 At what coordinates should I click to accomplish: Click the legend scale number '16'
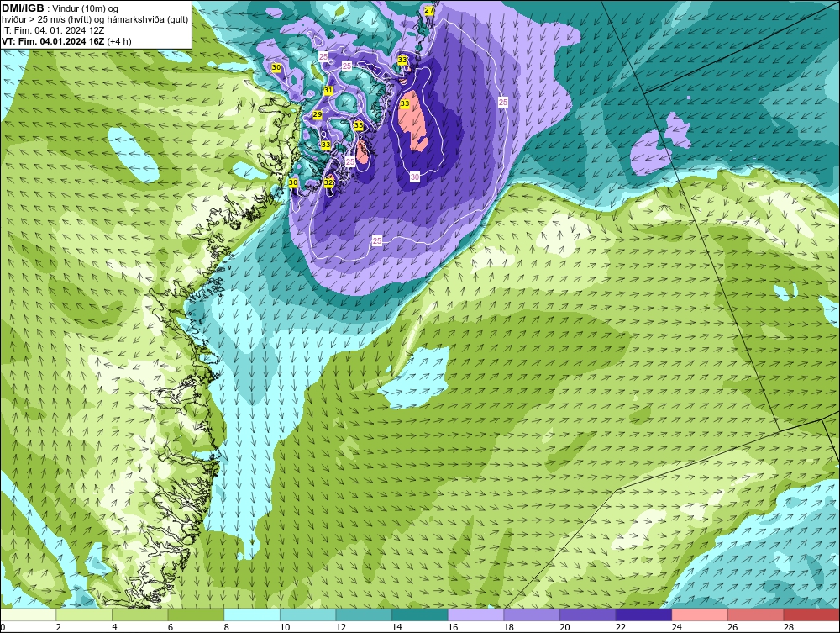[x=453, y=627]
